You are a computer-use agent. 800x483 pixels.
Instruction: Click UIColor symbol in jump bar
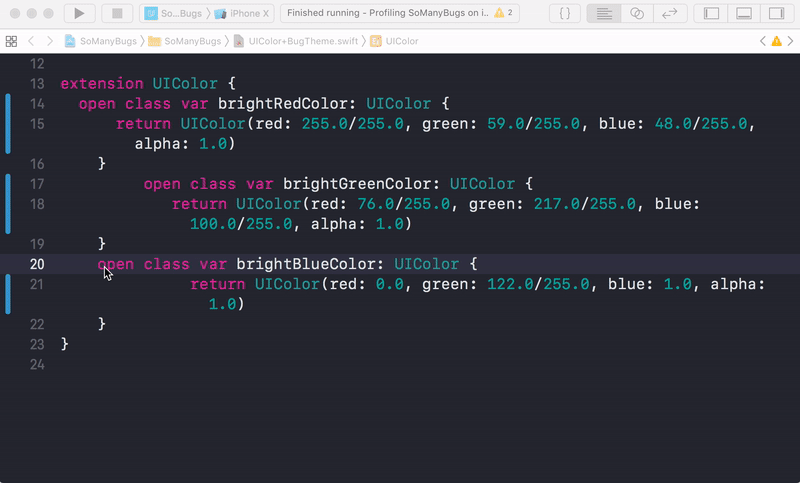tap(394, 41)
